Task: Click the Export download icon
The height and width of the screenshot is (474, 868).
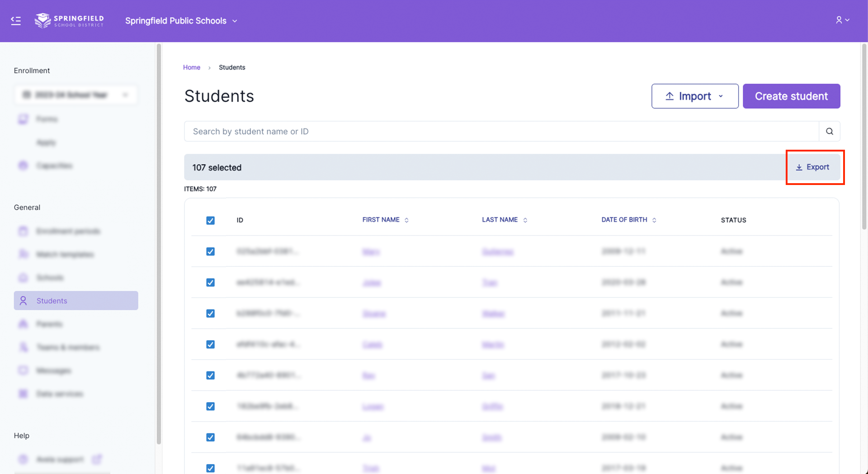Action: (799, 167)
